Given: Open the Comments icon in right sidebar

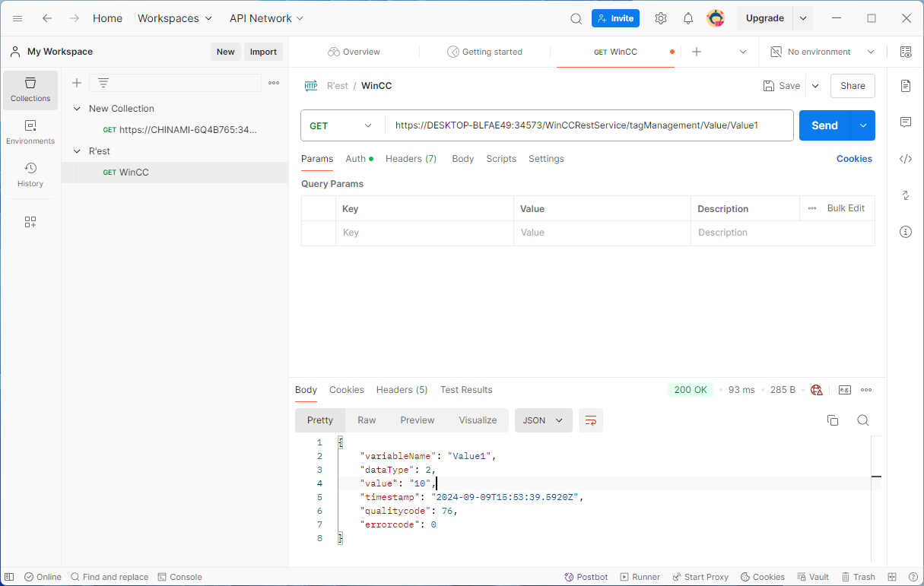Looking at the screenshot, I should (x=906, y=122).
